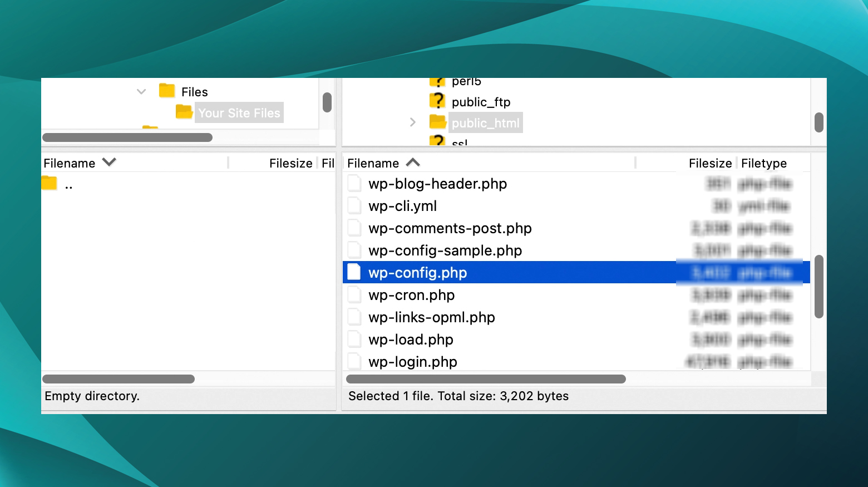Screen dimensions: 868x487
Task: Open wp-blog-header.php in the file list
Action: (437, 183)
